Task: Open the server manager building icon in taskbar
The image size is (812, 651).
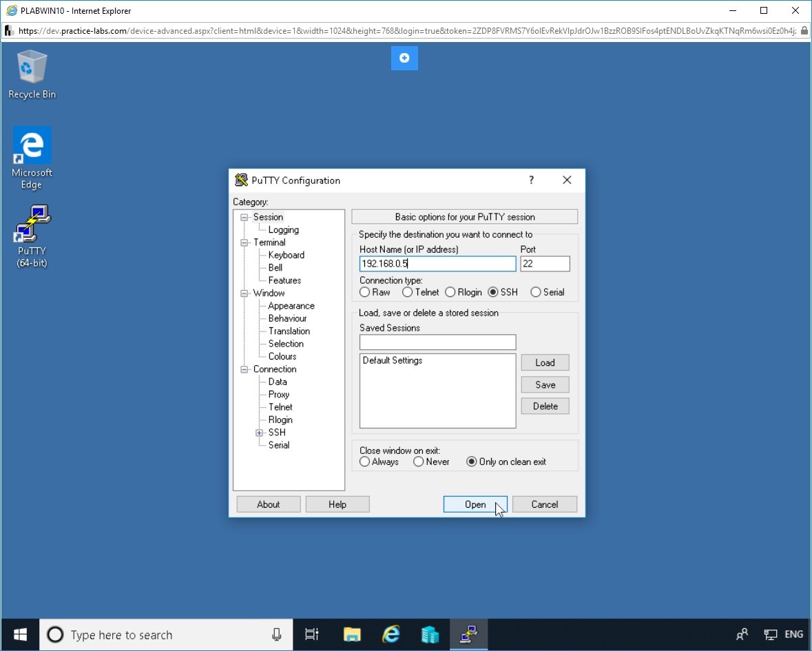Action: pyautogui.click(x=430, y=634)
